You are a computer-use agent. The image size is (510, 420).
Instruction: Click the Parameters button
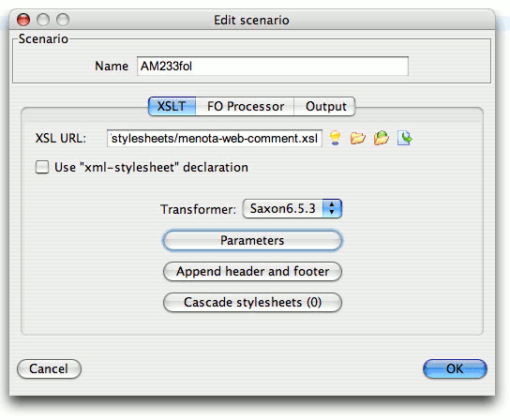(x=252, y=240)
